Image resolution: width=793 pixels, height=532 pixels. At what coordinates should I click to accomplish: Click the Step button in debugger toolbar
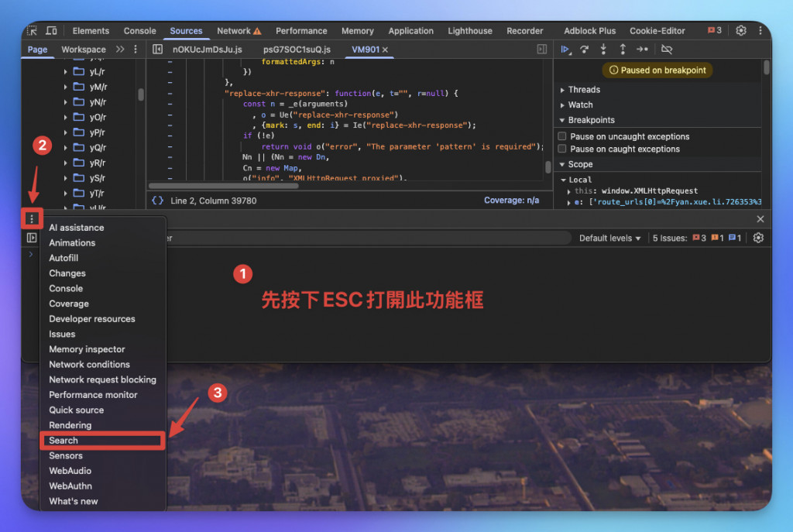642,49
